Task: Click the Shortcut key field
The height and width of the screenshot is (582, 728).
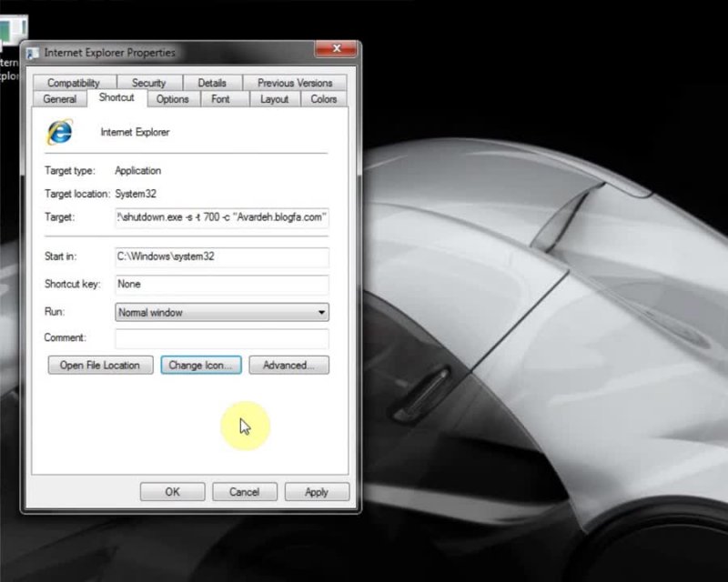Action: pos(222,284)
